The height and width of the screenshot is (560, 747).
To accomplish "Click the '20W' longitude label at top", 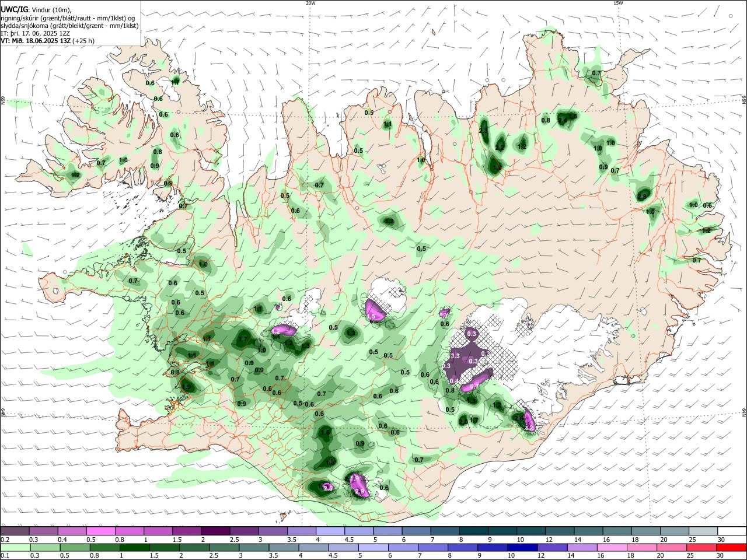I will tap(310, 3).
